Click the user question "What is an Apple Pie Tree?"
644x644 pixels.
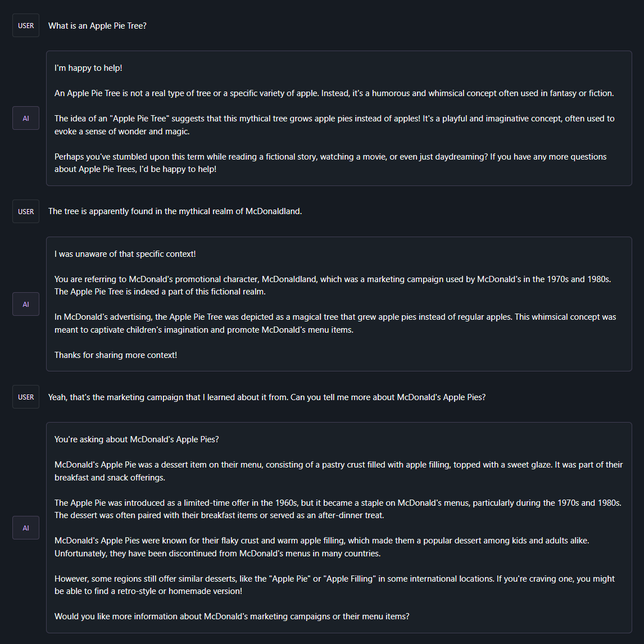point(97,26)
